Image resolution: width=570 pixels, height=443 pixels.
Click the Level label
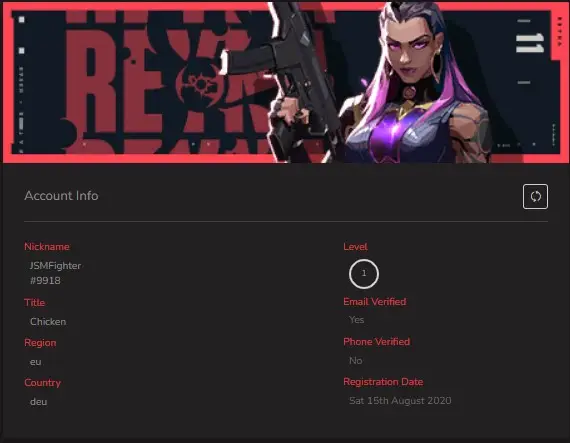point(355,247)
